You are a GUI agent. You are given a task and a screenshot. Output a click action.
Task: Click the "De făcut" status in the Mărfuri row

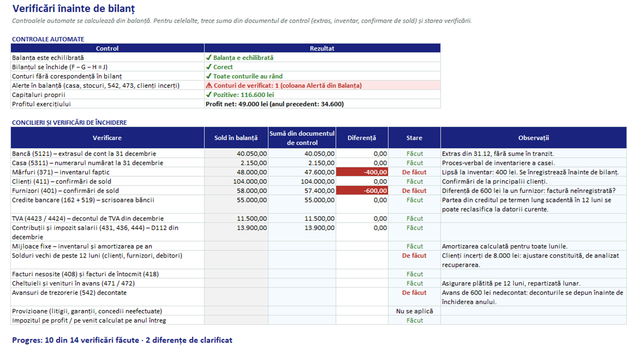tap(414, 172)
